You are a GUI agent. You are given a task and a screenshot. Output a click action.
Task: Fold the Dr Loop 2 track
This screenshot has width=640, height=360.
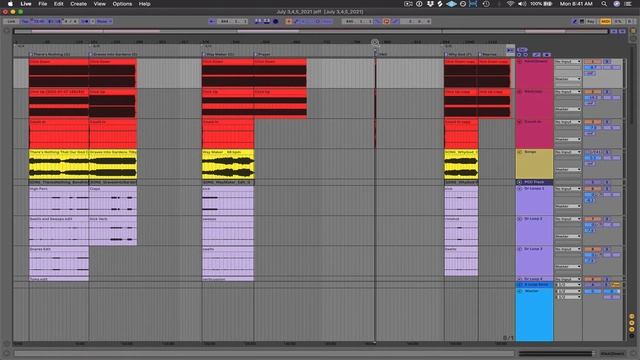tap(520, 219)
